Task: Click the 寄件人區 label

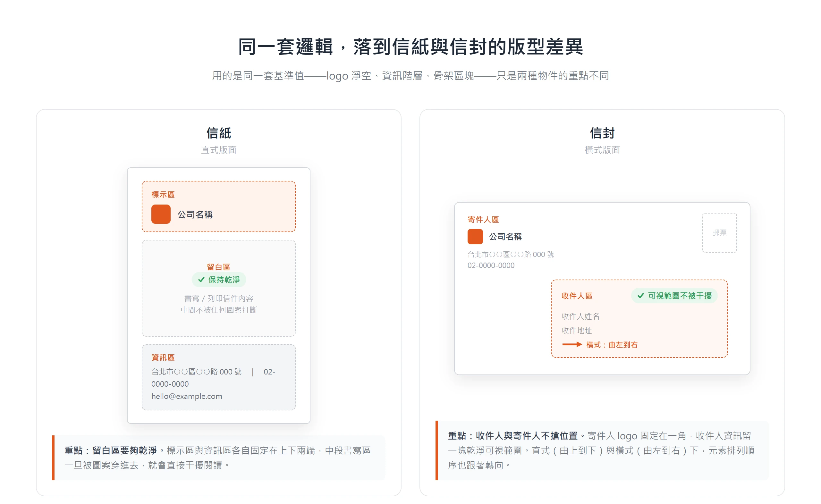Action: coord(483,220)
